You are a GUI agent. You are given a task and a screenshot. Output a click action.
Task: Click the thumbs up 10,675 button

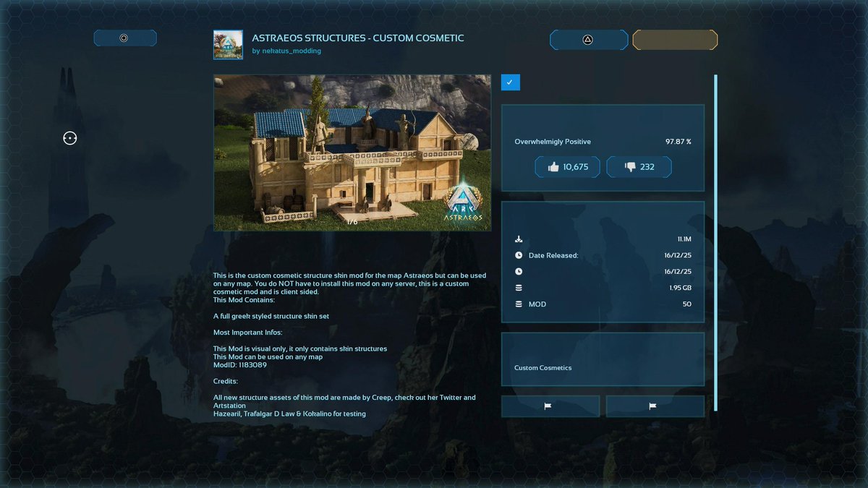pos(568,167)
